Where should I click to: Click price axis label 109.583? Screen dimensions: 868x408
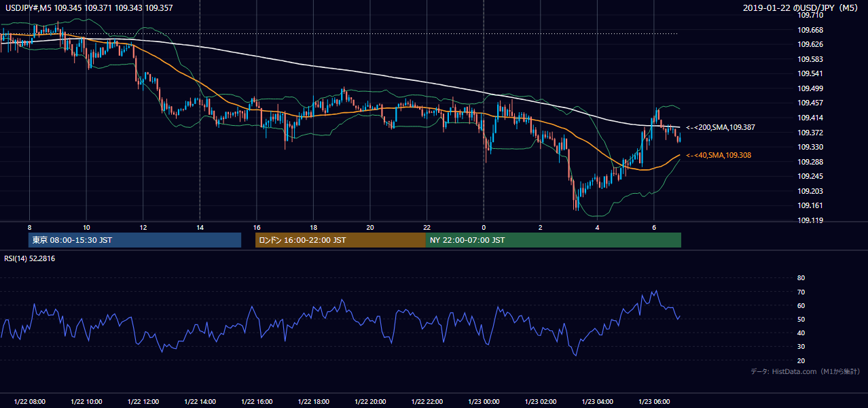(x=810, y=59)
